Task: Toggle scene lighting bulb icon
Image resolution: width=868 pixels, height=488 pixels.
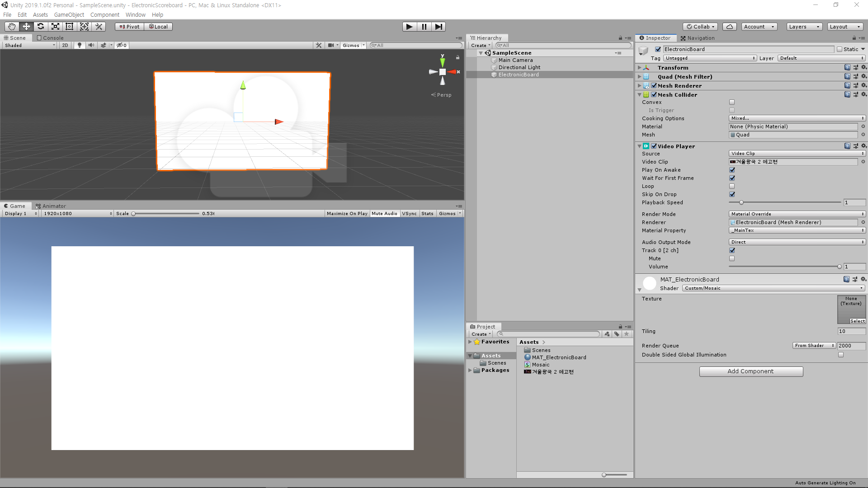Action: 80,45
